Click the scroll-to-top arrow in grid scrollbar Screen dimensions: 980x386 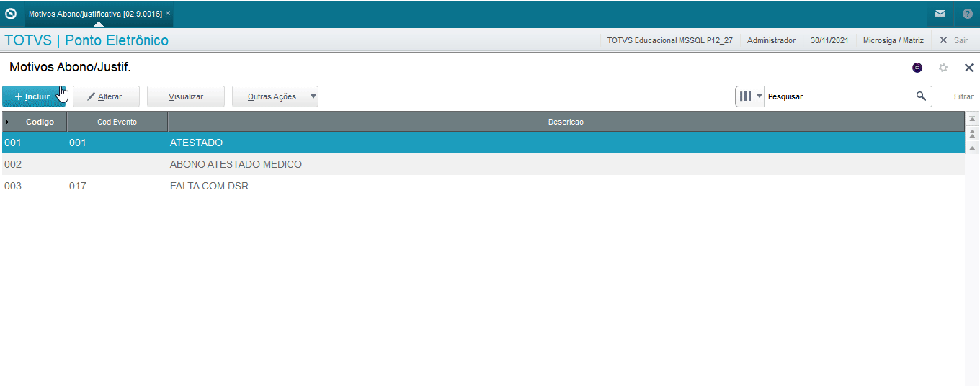[972, 119]
